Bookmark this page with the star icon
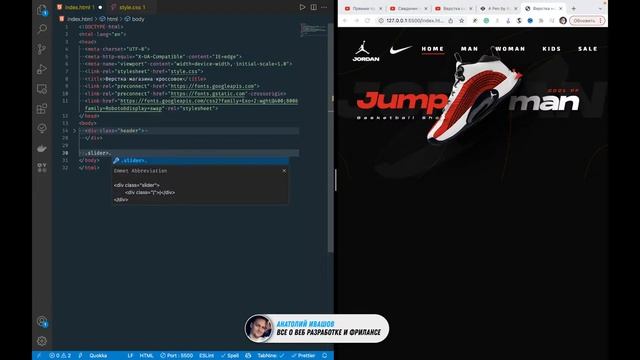640x360 pixels. [x=462, y=20]
